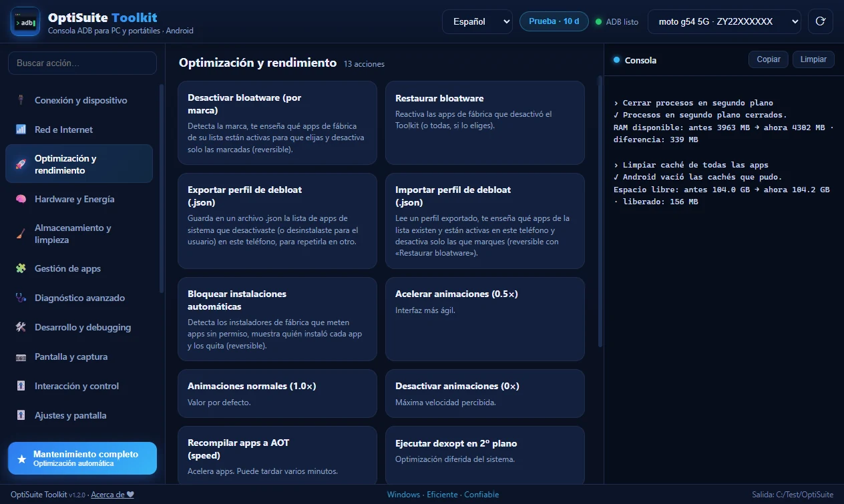Click the 'v1.2.0' version text
Viewport: 844px width, 504px height.
coord(78,495)
